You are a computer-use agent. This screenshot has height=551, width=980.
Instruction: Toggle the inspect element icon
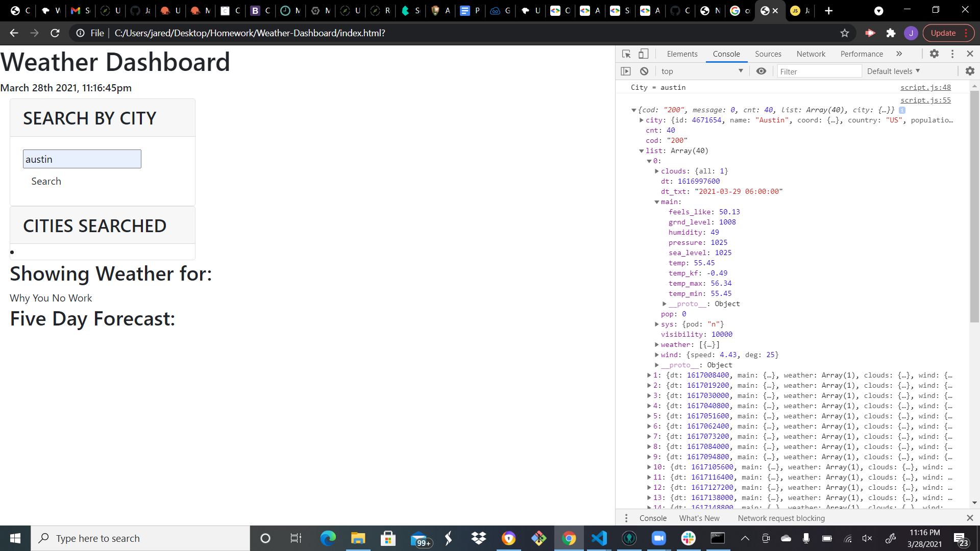626,54
